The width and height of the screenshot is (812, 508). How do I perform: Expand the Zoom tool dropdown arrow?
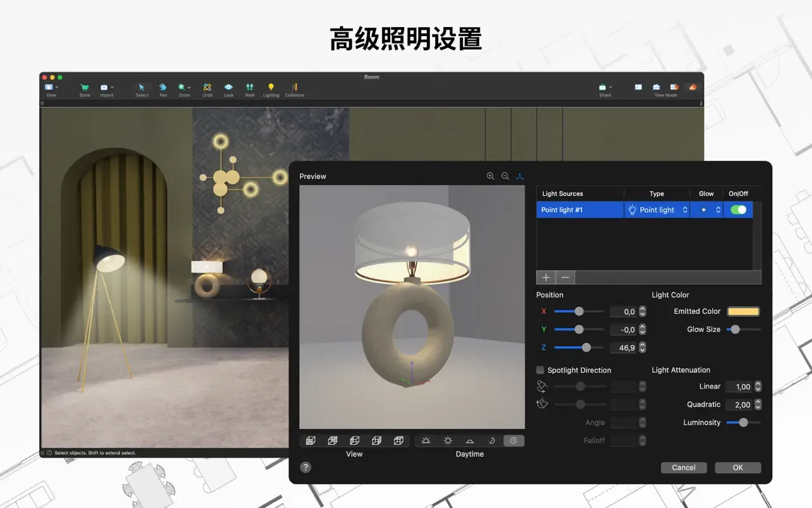coord(189,87)
